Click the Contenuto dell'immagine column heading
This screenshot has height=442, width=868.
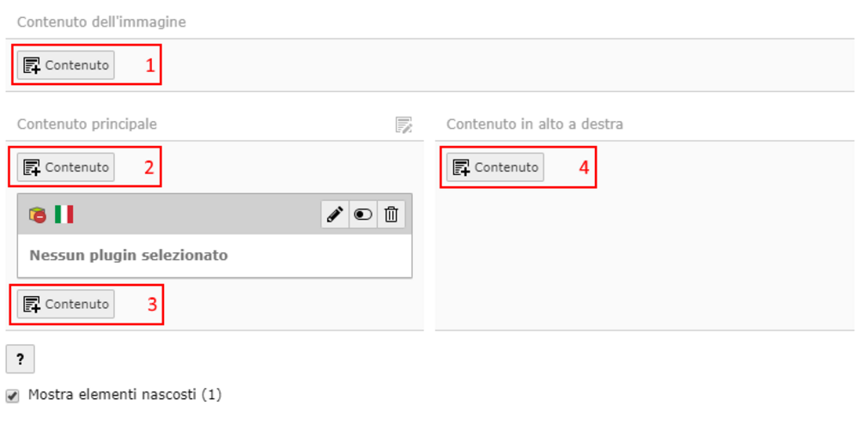tap(101, 22)
